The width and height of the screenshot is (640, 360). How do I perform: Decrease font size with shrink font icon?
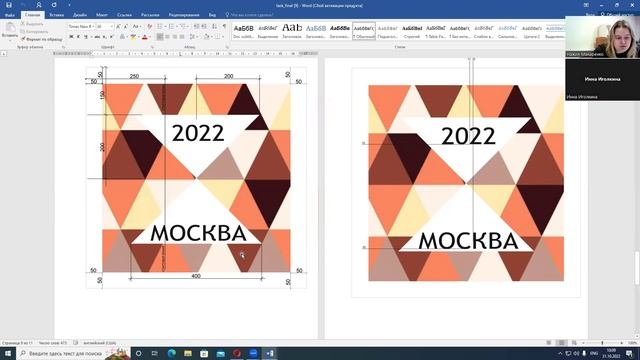[126, 26]
